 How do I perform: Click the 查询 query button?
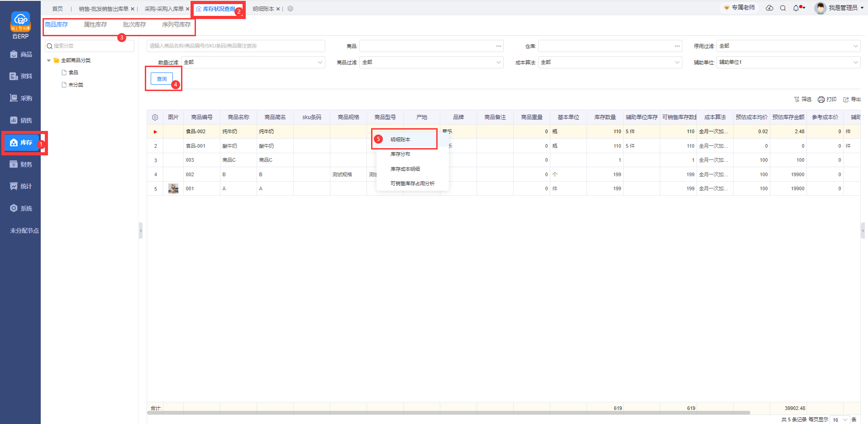pos(162,79)
